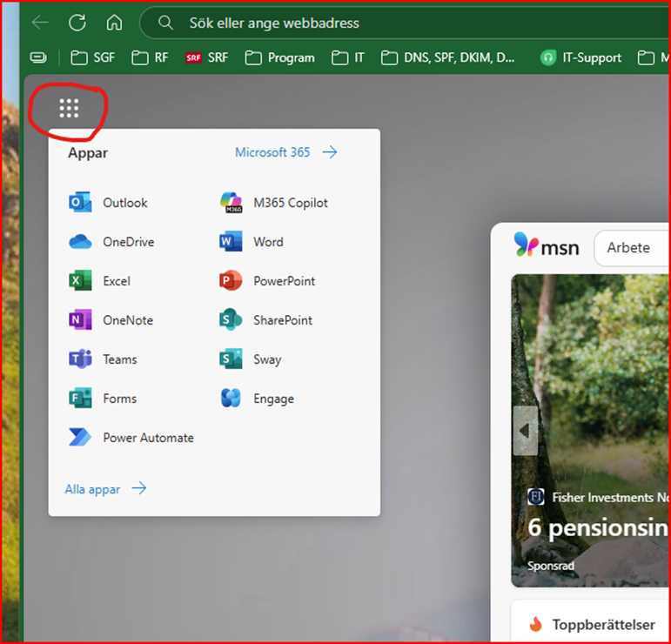Viewport: 671px width, 644px height.
Task: Open Forms app
Action: tap(103, 399)
